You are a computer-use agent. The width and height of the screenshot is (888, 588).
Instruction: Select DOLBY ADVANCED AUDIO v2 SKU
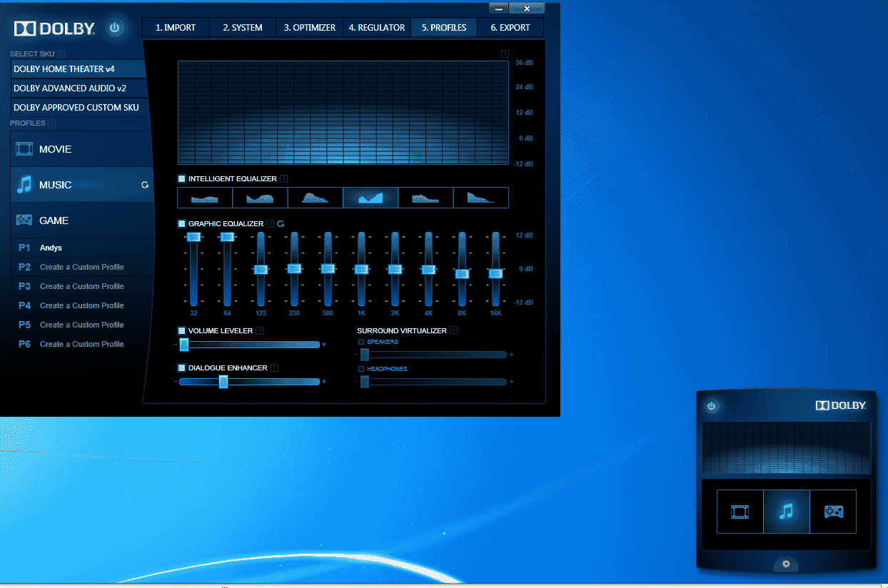(79, 88)
